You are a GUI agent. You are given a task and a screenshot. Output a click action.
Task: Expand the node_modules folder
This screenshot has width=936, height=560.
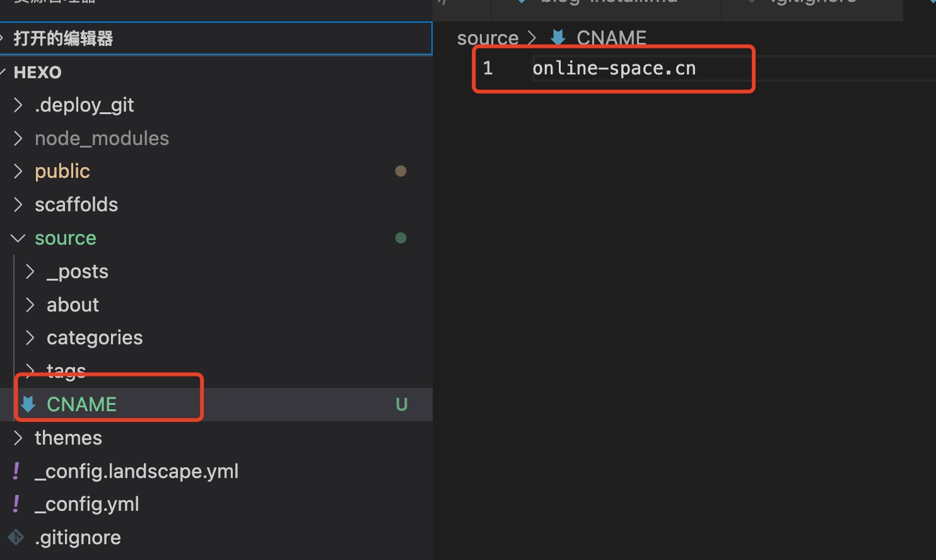point(18,138)
